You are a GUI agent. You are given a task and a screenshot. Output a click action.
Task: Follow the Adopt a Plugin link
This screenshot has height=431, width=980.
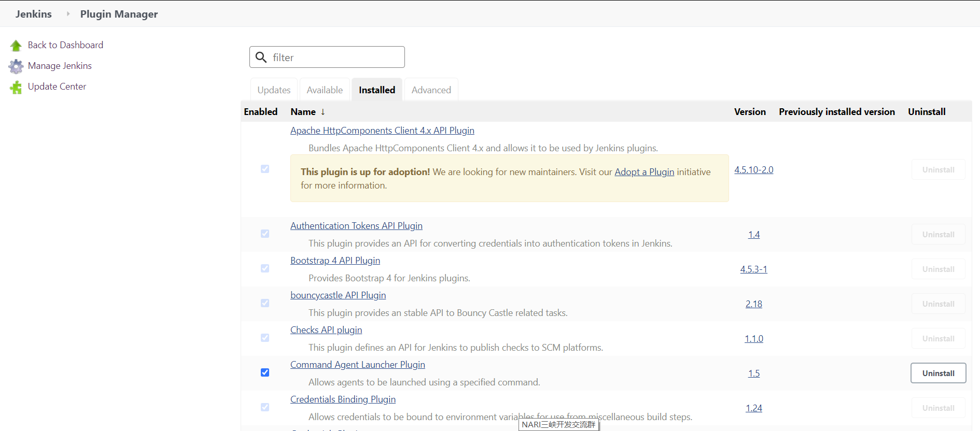click(x=645, y=172)
